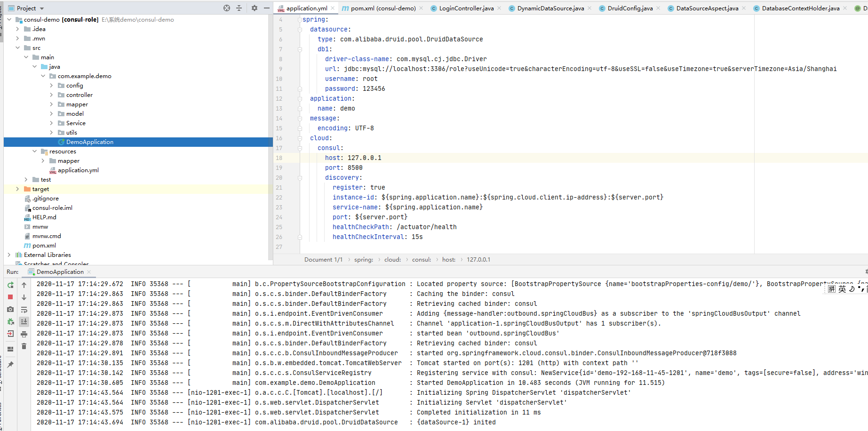The image size is (868, 431).
Task: Click the green bug debugger icon
Action: (x=10, y=321)
